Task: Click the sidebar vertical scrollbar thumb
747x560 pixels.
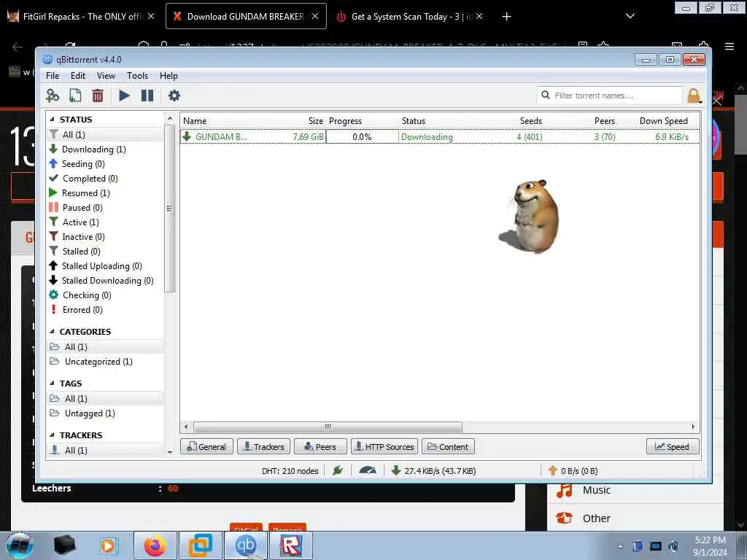Action: (x=169, y=209)
